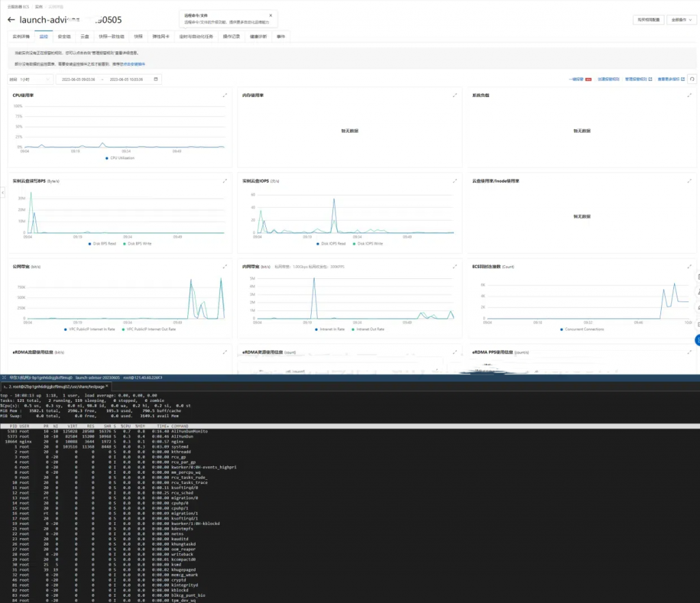Go back using the arrow beside launch-advisor
Screen dimensions: 700x603
(11, 20)
